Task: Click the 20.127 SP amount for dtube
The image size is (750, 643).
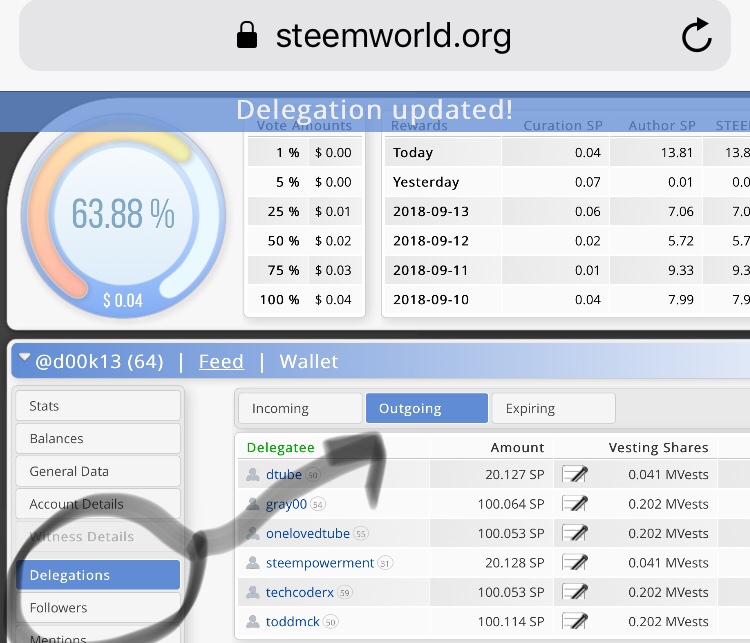Action: pos(515,474)
